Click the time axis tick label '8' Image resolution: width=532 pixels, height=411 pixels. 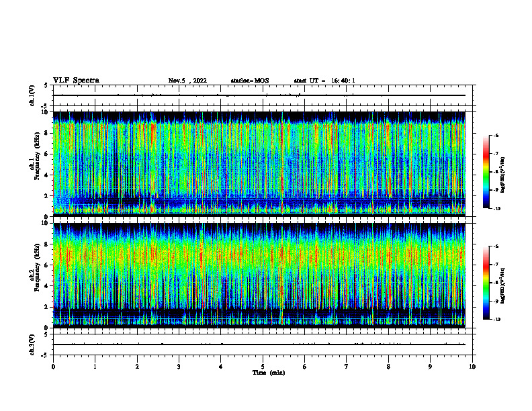point(388,367)
